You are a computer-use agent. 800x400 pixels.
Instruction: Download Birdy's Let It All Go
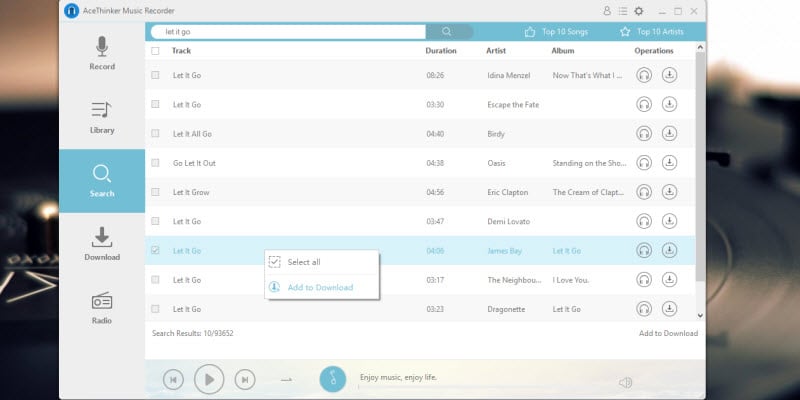[669, 134]
